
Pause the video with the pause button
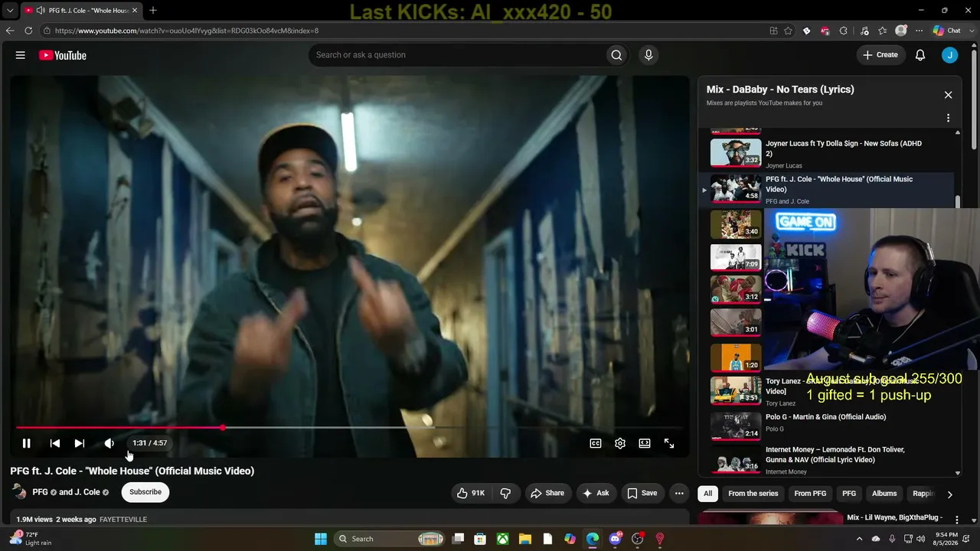(x=26, y=443)
